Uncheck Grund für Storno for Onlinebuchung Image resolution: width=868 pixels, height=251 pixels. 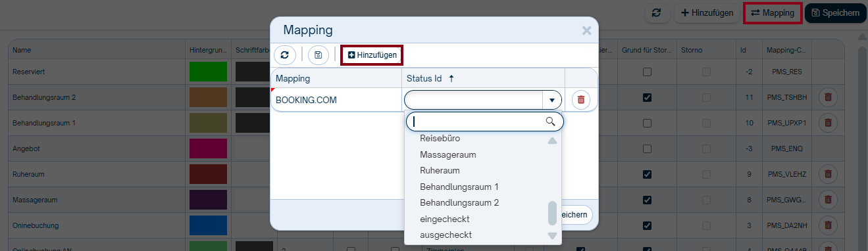647,225
